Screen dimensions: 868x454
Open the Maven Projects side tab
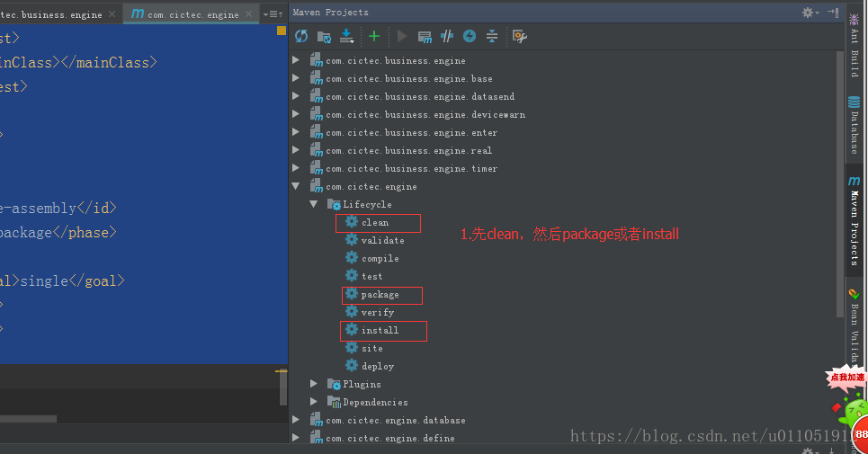click(855, 221)
